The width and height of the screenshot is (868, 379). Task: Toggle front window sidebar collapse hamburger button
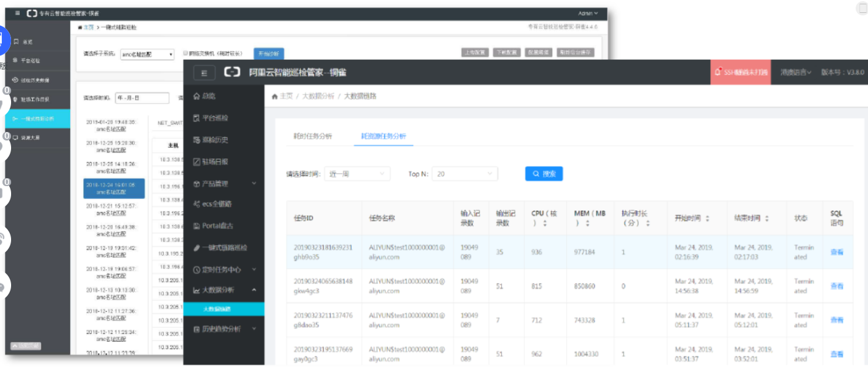(x=204, y=72)
